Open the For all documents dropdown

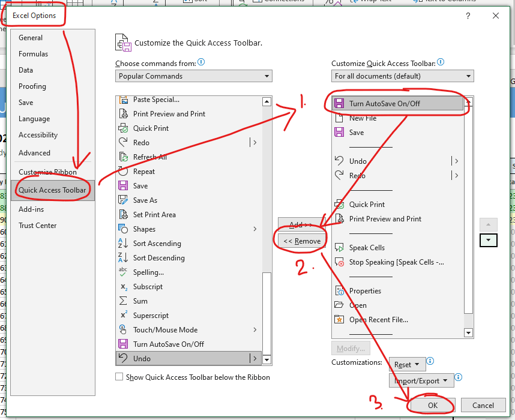(402, 76)
